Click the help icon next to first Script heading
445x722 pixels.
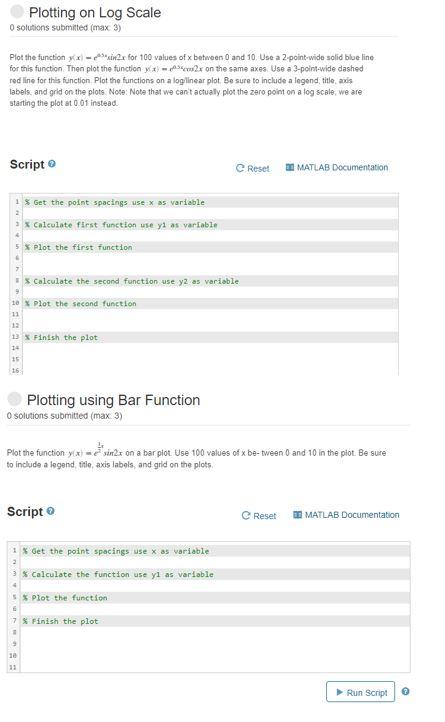pos(52,163)
